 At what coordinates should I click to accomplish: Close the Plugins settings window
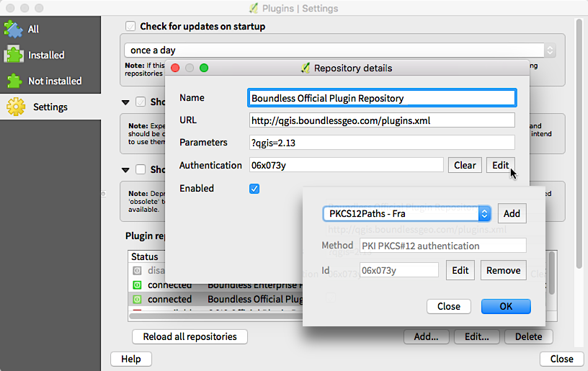click(x=561, y=359)
